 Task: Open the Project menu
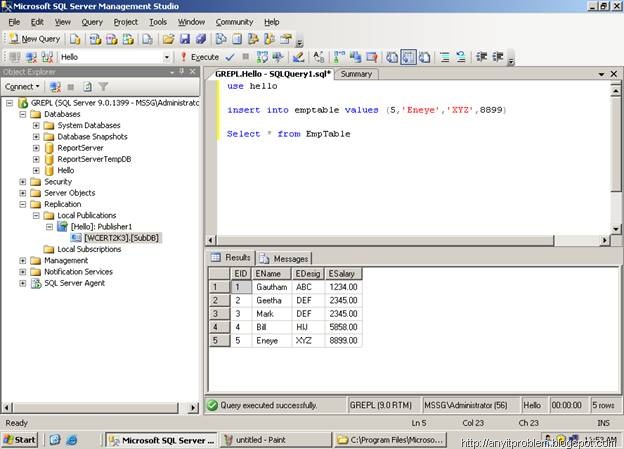[x=126, y=22]
